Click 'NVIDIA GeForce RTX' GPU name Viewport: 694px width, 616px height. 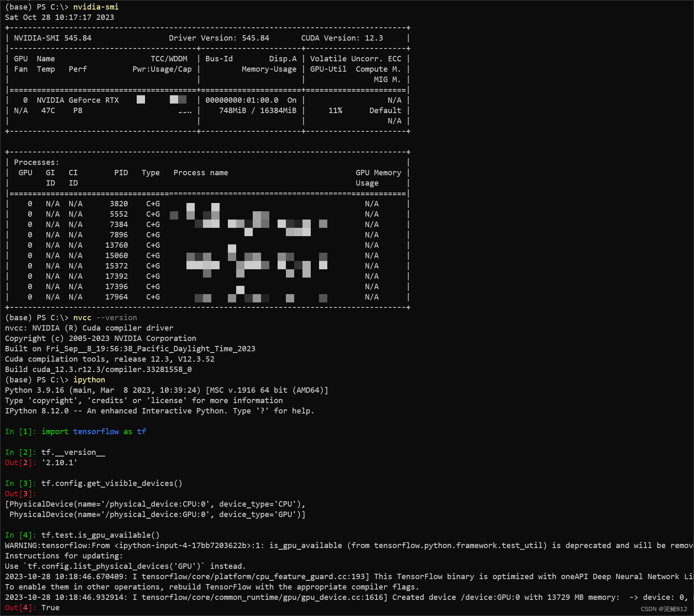(x=77, y=100)
